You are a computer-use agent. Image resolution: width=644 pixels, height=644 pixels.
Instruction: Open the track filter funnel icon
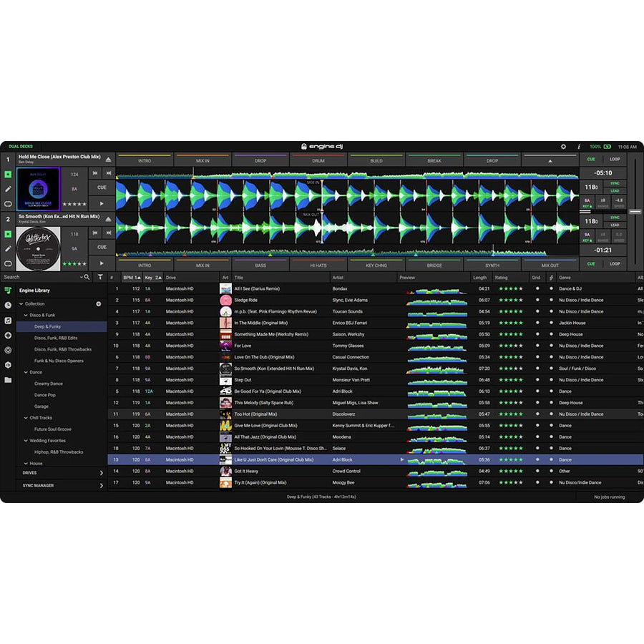coord(99,277)
